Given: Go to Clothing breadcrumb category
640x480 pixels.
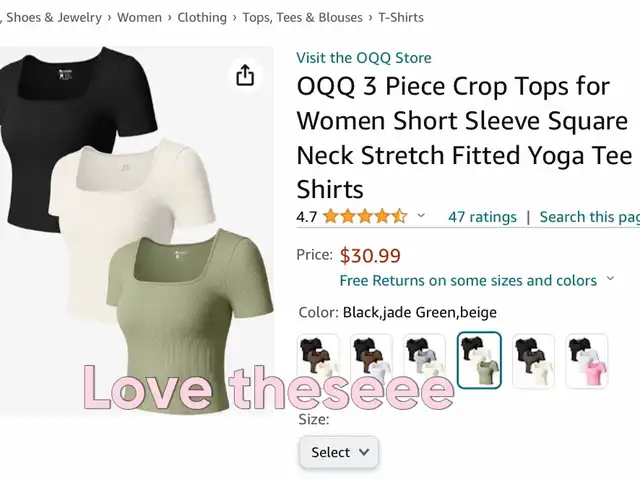Looking at the screenshot, I should 202,18.
